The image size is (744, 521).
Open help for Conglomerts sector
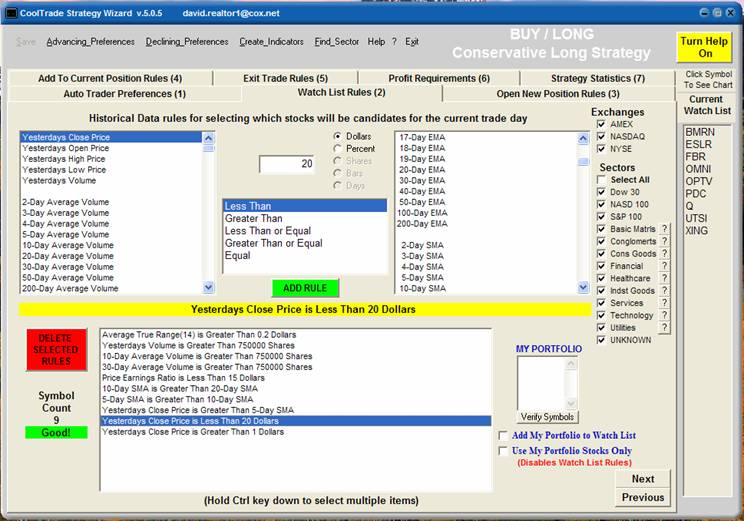664,241
